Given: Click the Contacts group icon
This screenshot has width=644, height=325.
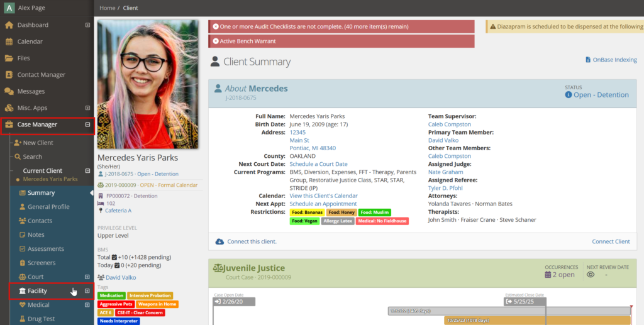Looking at the screenshot, I should tap(22, 221).
